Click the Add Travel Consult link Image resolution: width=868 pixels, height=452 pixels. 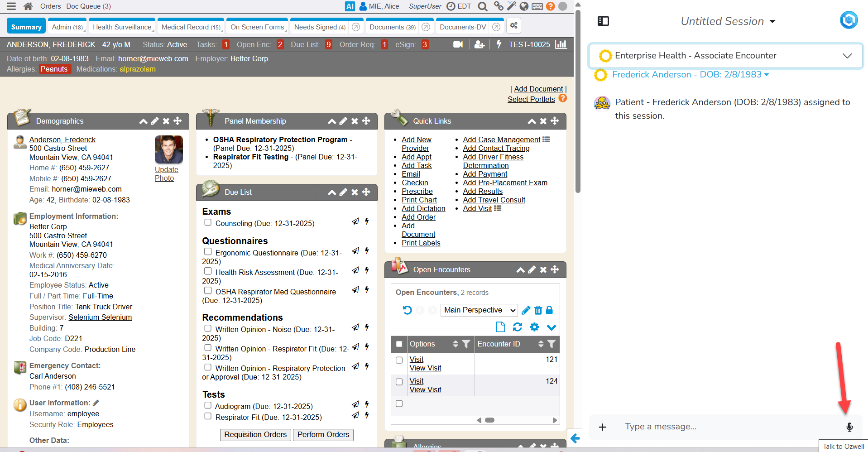[x=494, y=200]
